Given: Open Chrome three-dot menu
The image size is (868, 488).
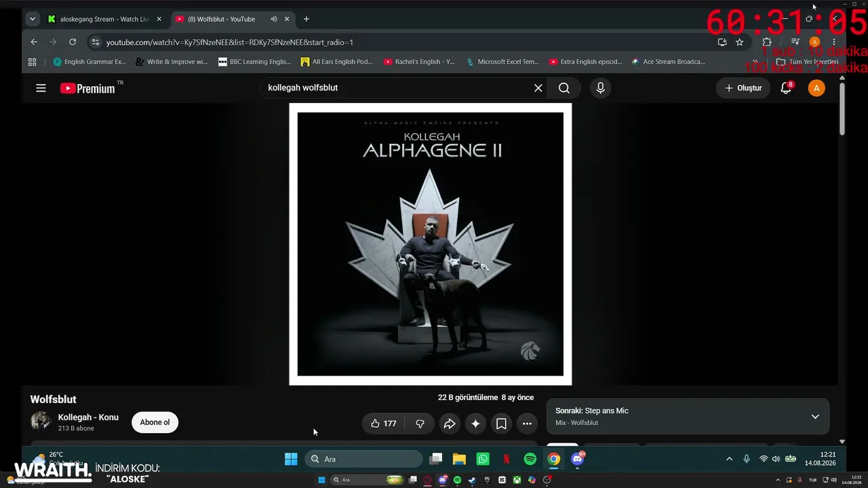Looking at the screenshot, I should (x=834, y=42).
